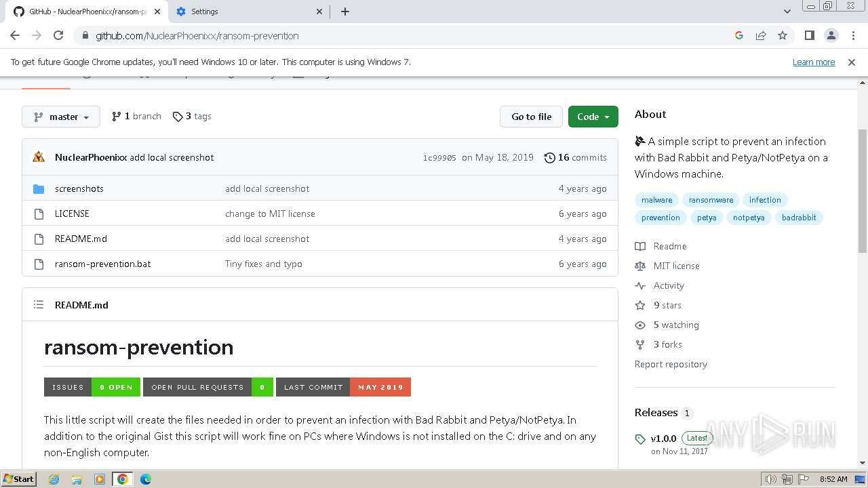Image resolution: width=868 pixels, height=488 pixels.
Task: Jump to Readme in About sidebar
Action: (661, 246)
